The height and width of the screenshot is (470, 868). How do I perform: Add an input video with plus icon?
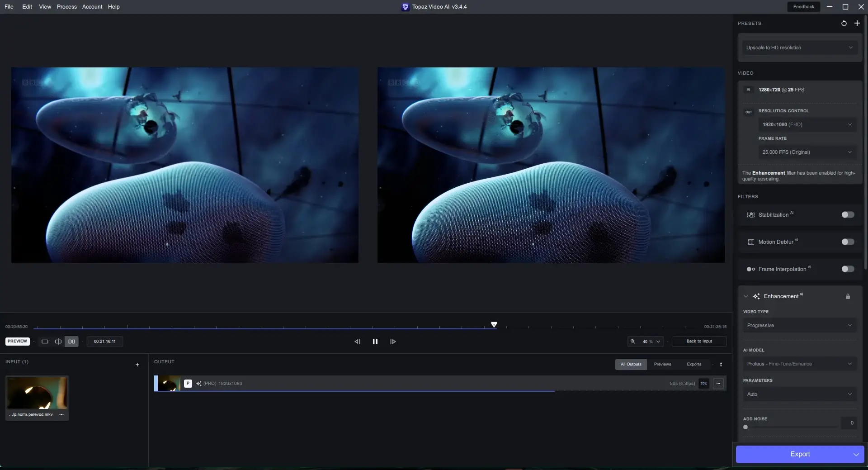click(x=137, y=365)
